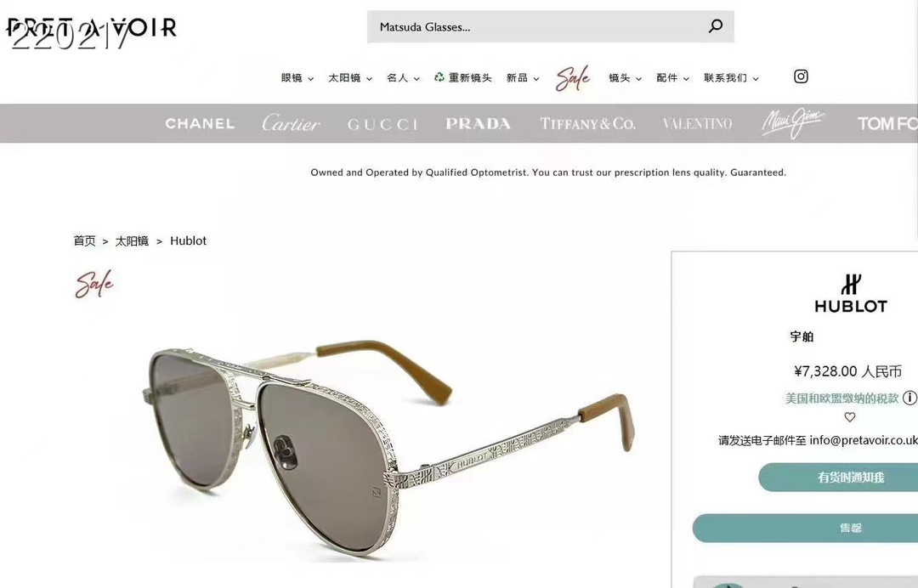Open the 重新镜头 menu item
This screenshot has width=918, height=588.
point(462,77)
